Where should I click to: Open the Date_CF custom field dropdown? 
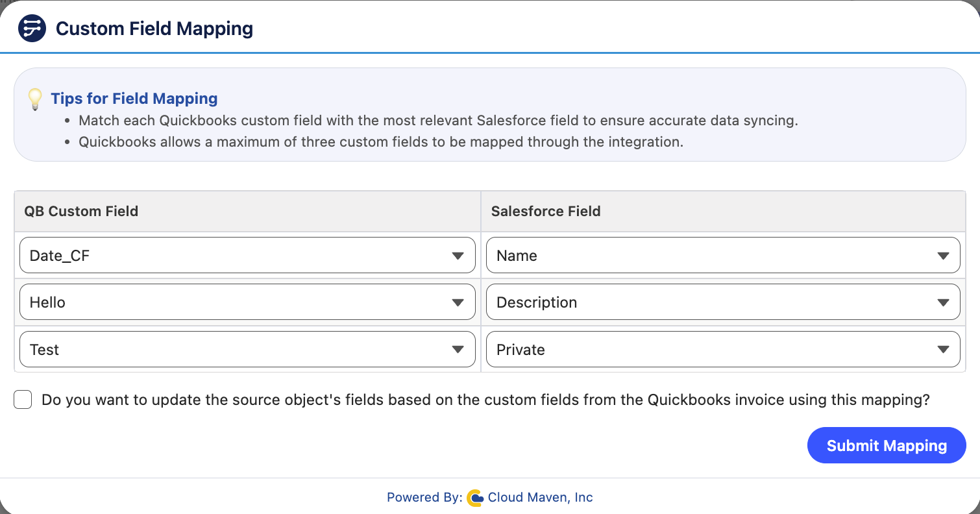(247, 256)
